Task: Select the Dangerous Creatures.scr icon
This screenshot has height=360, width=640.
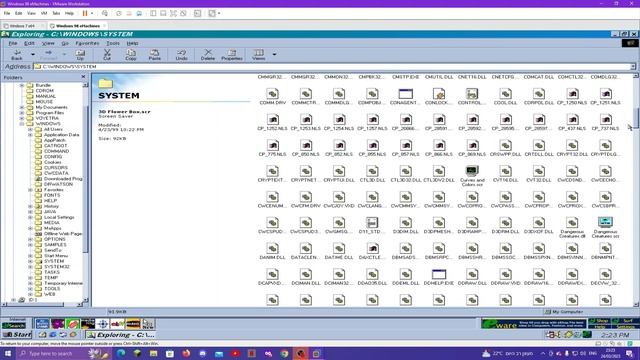Action: (605, 222)
